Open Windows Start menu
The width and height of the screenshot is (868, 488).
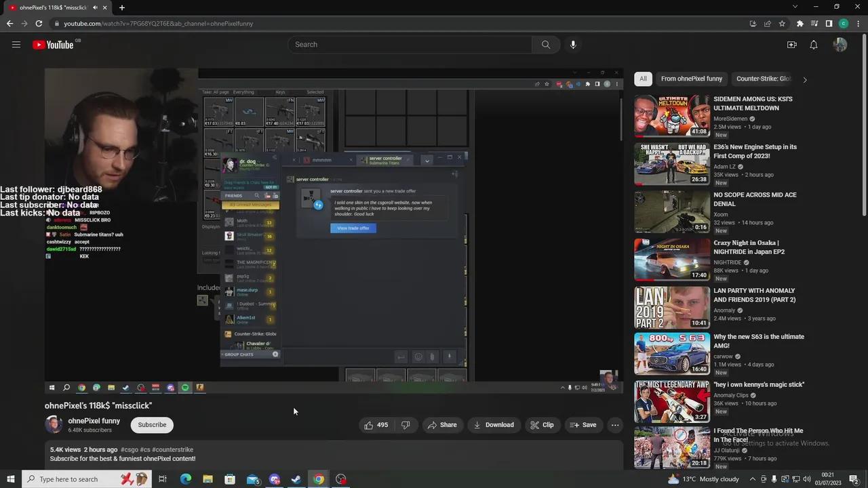10,479
